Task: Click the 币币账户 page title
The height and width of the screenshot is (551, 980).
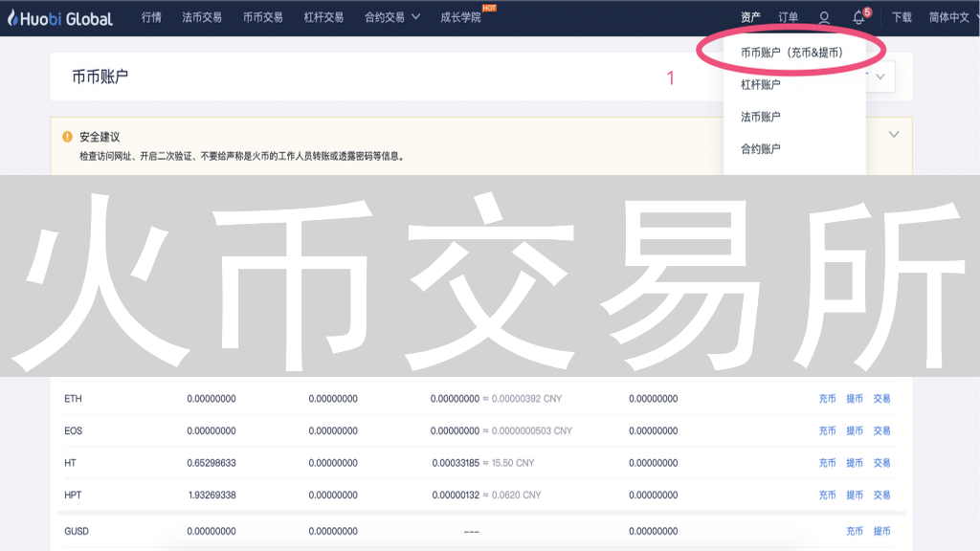Action: pos(100,77)
